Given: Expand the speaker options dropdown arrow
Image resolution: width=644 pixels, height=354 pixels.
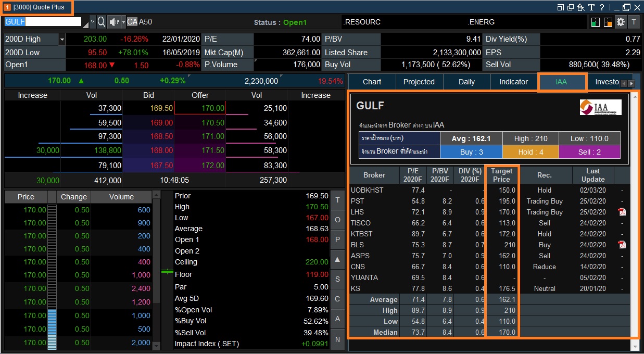Looking at the screenshot, I should click(x=123, y=22).
